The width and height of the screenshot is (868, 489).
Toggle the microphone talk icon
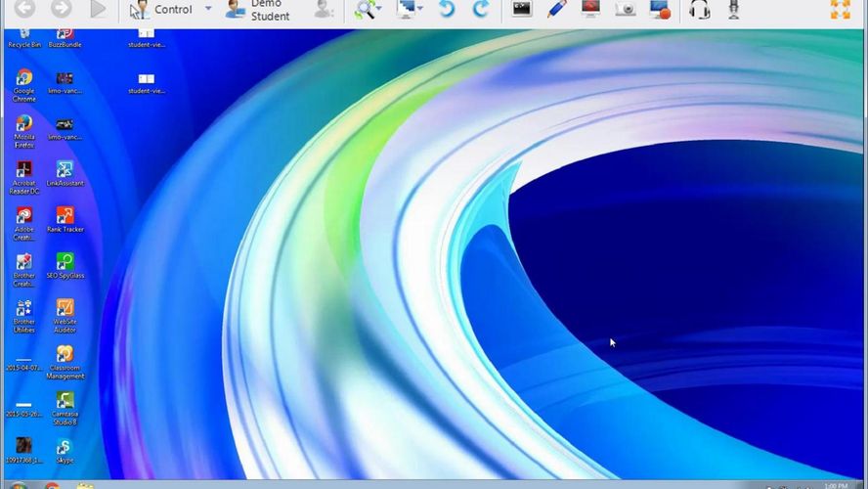[733, 9]
